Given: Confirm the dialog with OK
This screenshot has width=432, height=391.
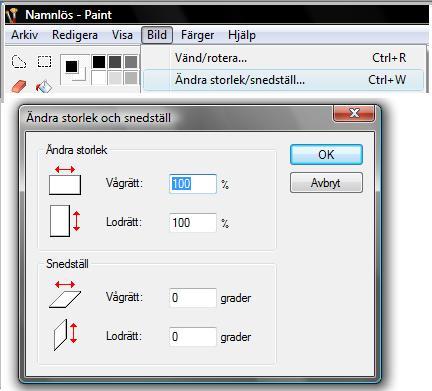Looking at the screenshot, I should coord(326,154).
